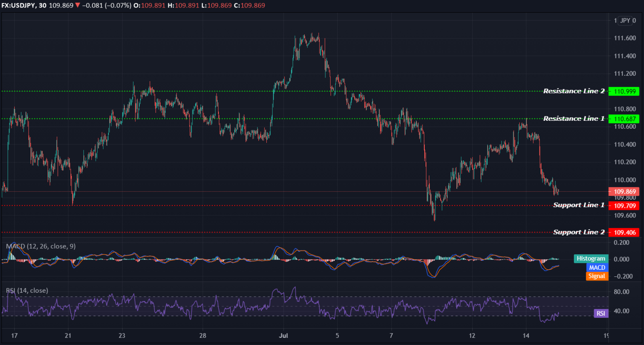
Task: Click the date label 21 on time axis
Action: (x=68, y=335)
